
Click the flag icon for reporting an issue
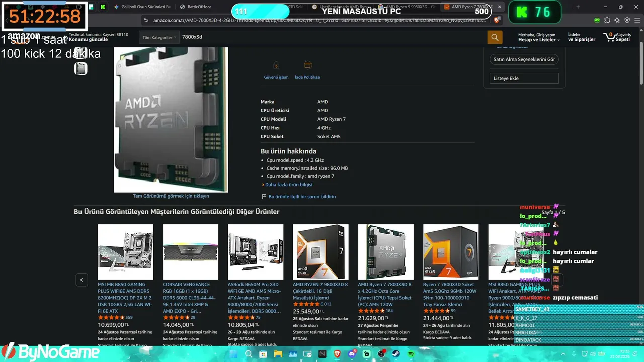point(264,197)
